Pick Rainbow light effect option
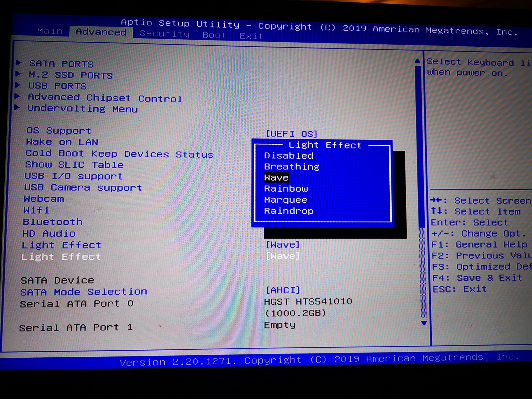The height and width of the screenshot is (399, 532). 286,189
